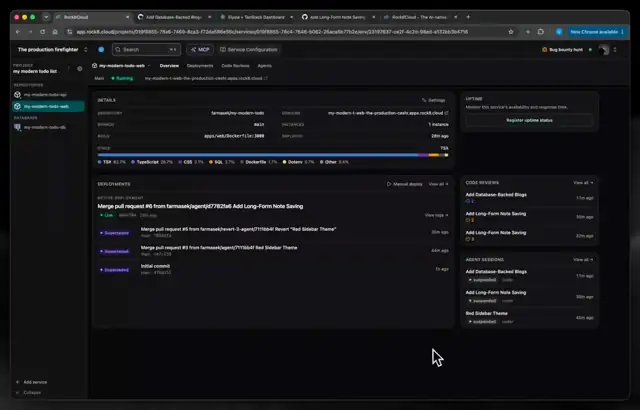Image resolution: width=640 pixels, height=410 pixels.
Task: Click the GitHub icon on Add Long-Form tab
Action: pyautogui.click(x=304, y=17)
